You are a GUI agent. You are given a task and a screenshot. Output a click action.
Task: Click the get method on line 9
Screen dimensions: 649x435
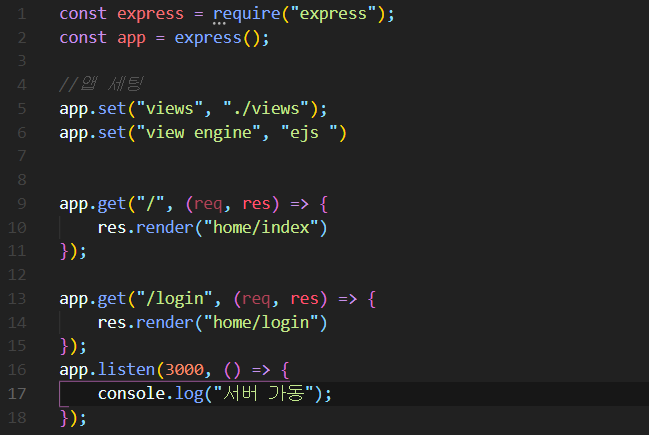tap(112, 204)
